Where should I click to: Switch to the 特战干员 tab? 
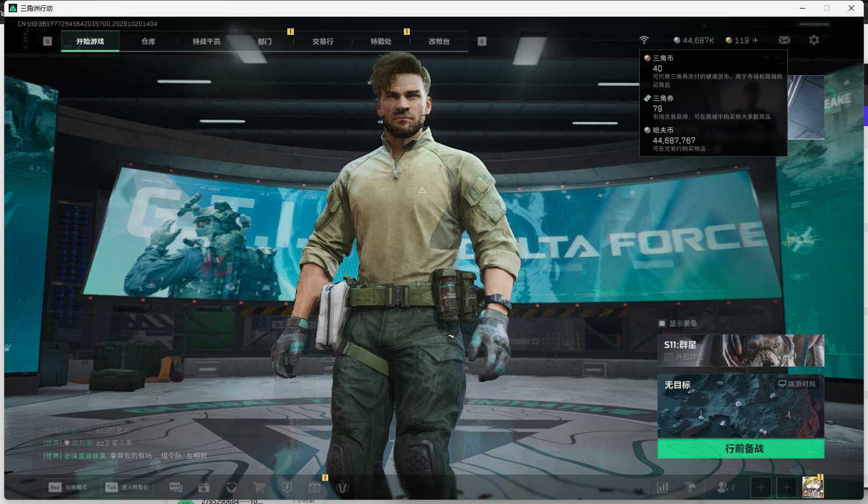click(x=206, y=41)
